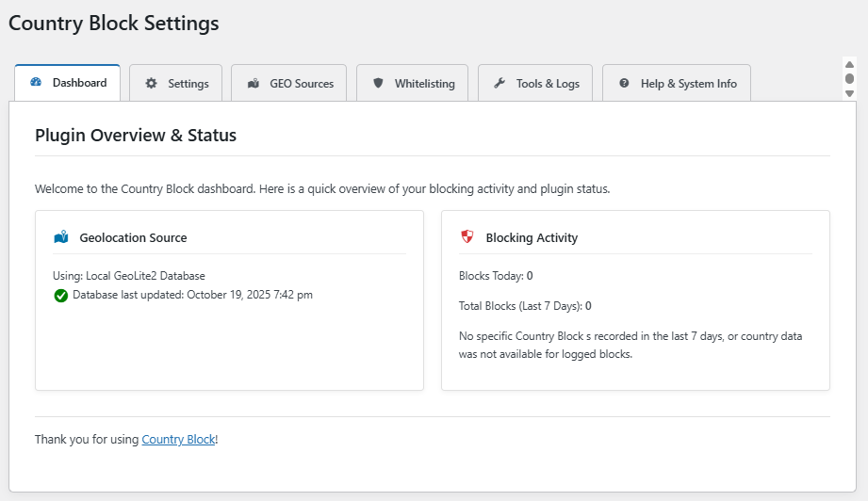Open the Country Block link in the footer
Image resolution: width=868 pixels, height=501 pixels.
(x=178, y=439)
